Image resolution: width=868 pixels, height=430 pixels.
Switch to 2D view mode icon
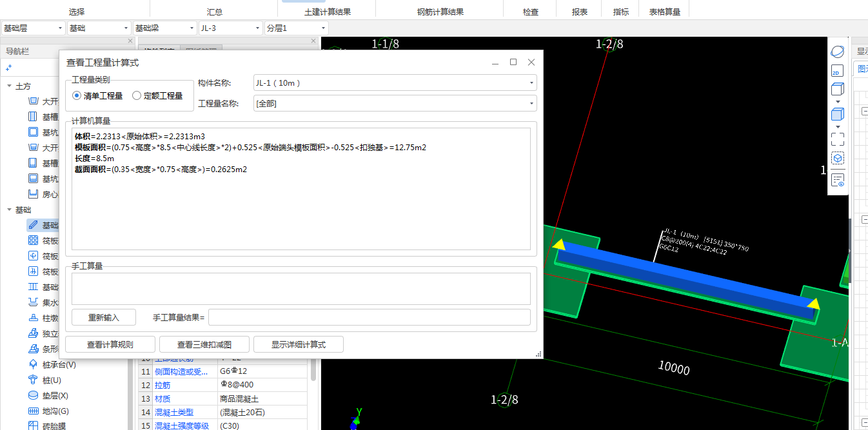[837, 72]
